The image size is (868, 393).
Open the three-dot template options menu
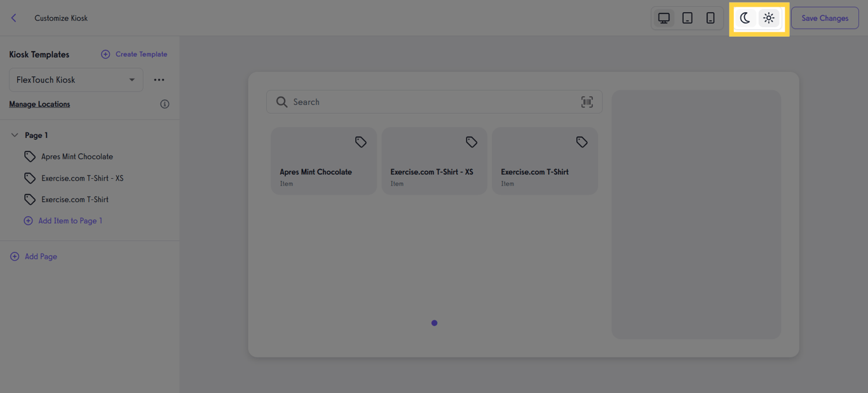159,79
